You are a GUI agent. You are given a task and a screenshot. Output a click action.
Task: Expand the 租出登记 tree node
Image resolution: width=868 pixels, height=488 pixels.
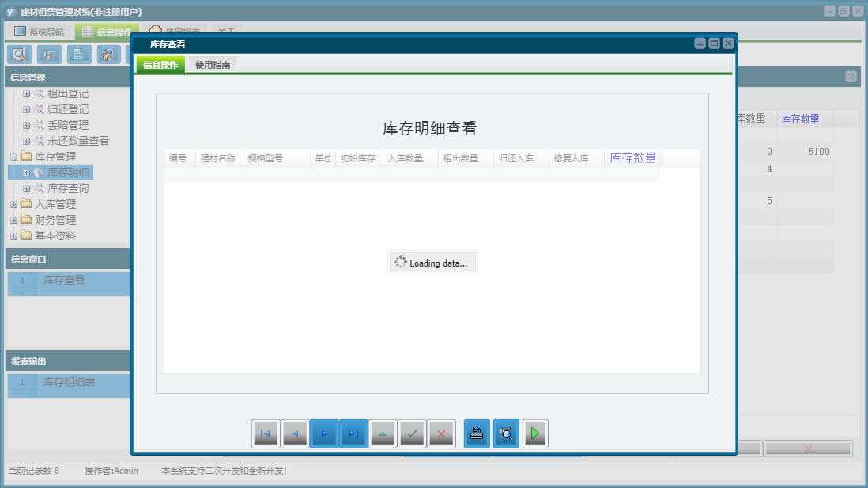click(26, 93)
